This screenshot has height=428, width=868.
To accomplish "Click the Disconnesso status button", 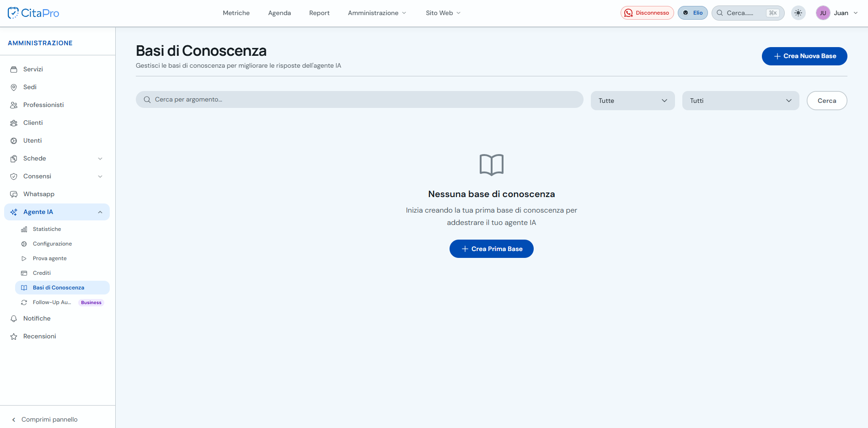I will tap(647, 13).
